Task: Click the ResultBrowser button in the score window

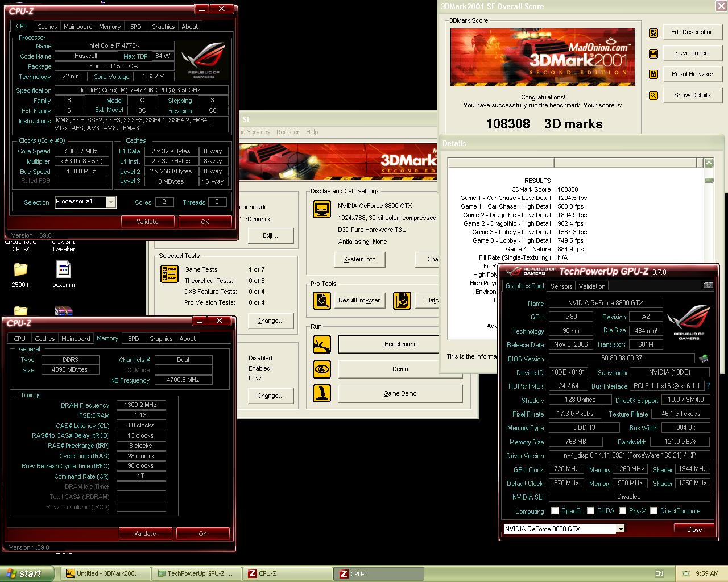Action: (x=692, y=74)
